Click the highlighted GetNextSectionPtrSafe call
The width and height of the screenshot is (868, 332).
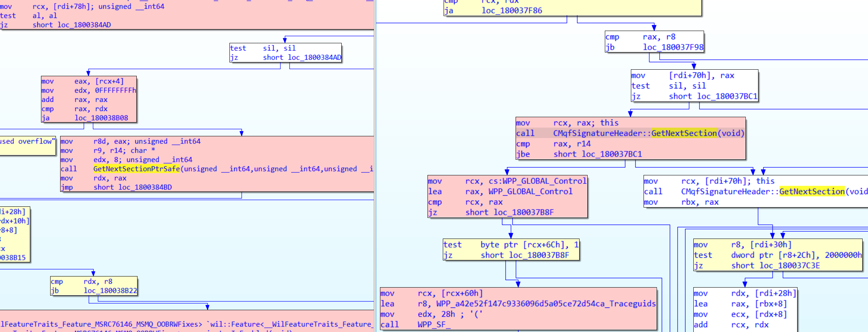tap(137, 169)
